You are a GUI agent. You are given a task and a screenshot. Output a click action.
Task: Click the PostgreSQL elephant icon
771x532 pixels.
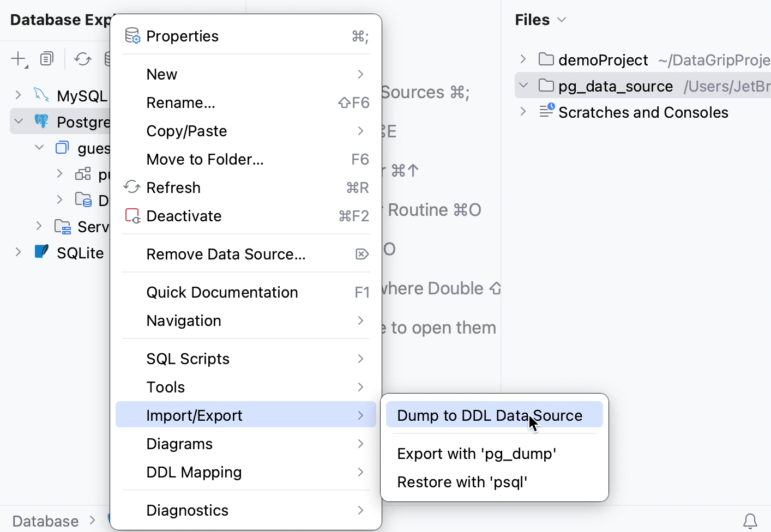[x=41, y=121]
